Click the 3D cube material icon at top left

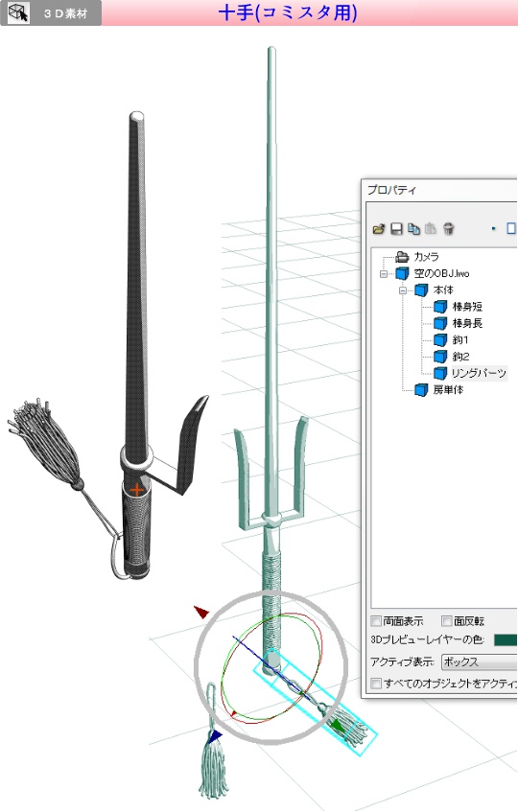click(x=18, y=12)
